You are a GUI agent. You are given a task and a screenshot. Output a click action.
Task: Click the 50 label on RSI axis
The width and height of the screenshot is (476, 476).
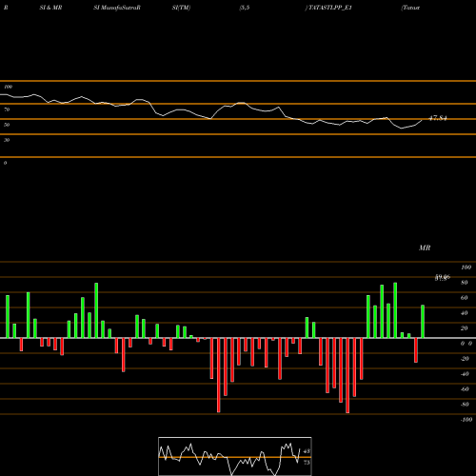click(x=7, y=125)
